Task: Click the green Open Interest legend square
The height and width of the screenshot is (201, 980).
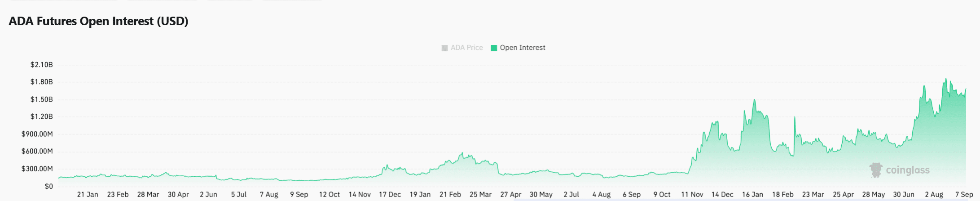Action: [x=494, y=48]
